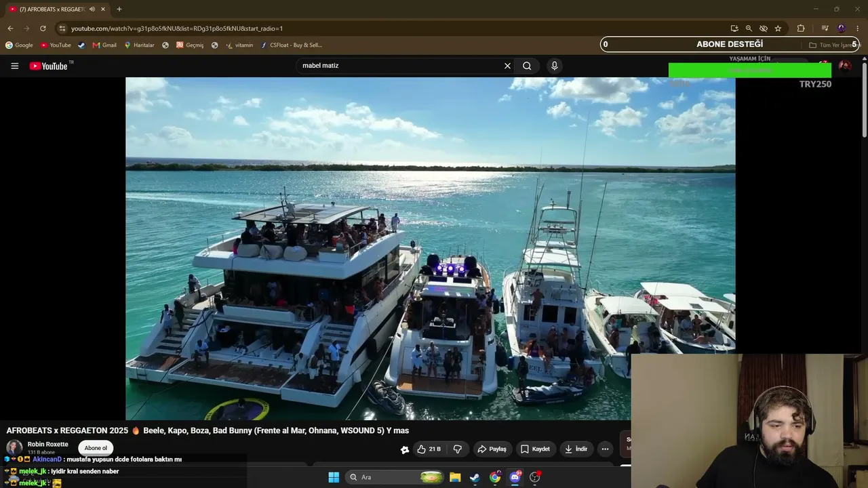Open the taskbar app with red notification dot
Viewport: 868px width, 488px height.
(535, 477)
